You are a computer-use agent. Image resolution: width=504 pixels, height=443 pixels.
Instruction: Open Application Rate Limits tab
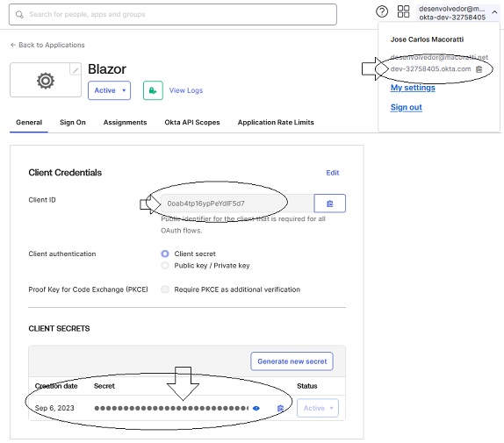[x=276, y=122]
